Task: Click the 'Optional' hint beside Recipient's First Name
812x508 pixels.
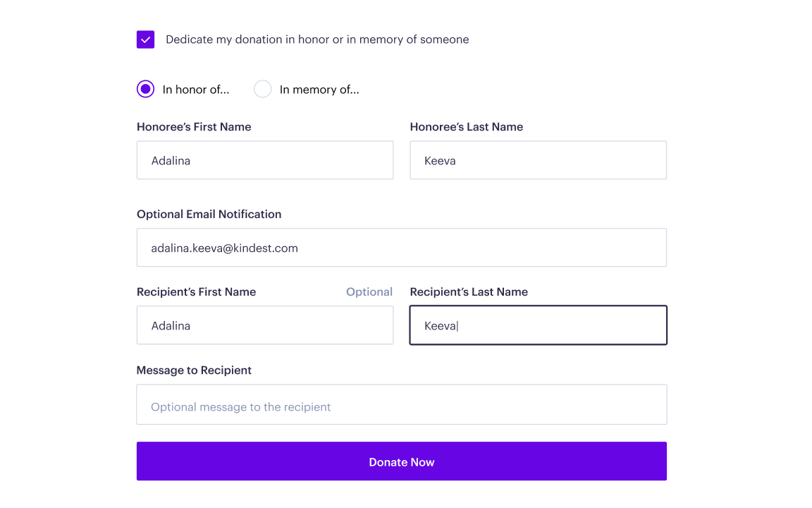Action: pyautogui.click(x=369, y=292)
